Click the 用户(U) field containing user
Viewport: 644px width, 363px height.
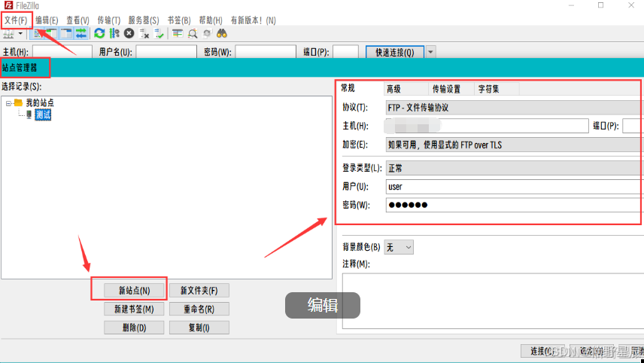point(515,187)
